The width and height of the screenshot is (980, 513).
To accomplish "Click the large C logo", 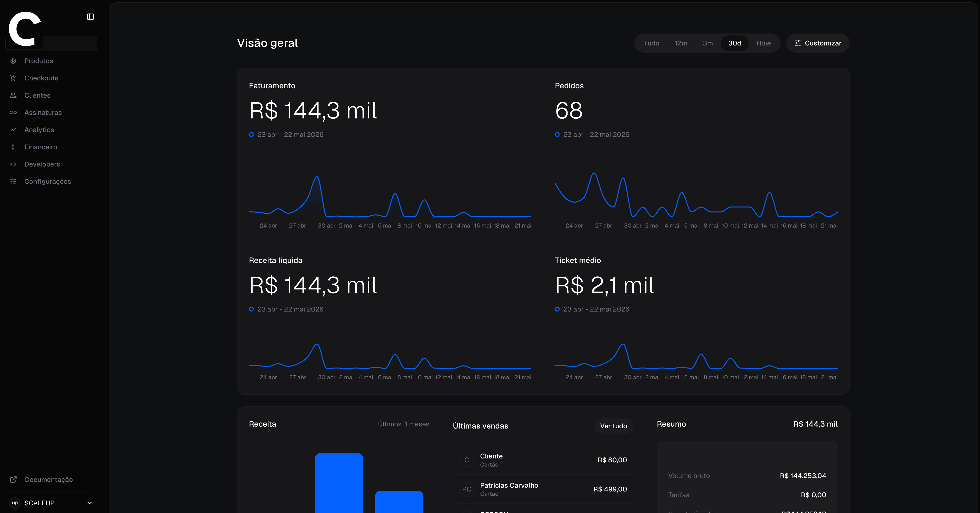I will point(25,29).
